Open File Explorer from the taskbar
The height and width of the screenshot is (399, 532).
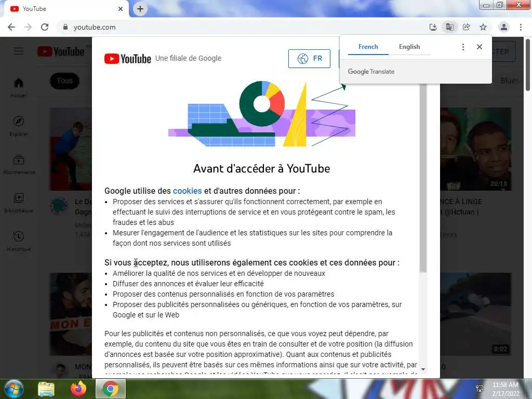pos(46,389)
